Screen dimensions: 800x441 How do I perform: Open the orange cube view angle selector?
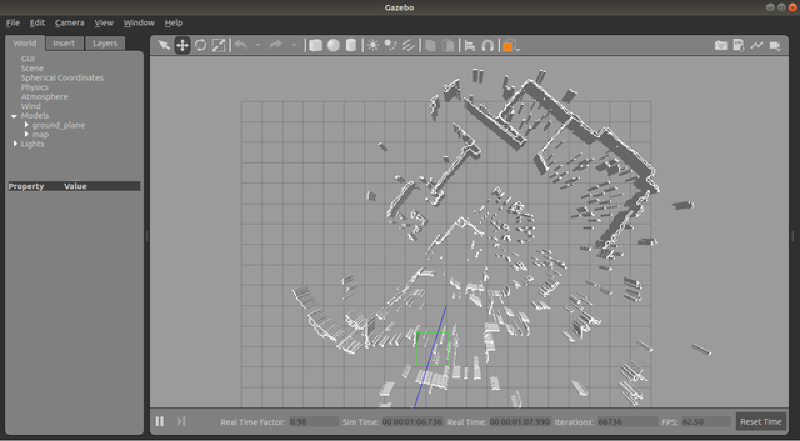pyautogui.click(x=511, y=46)
